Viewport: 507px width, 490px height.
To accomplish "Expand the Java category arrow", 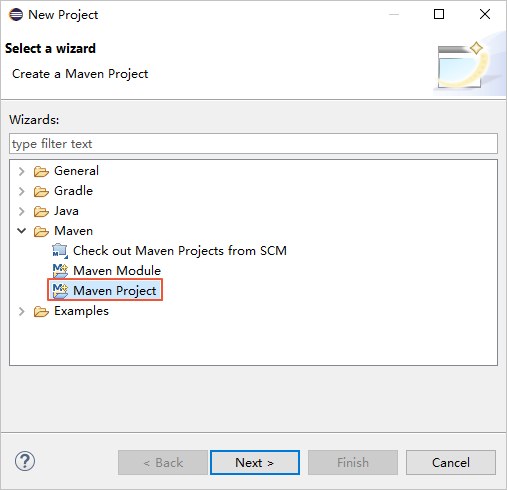I will click(x=22, y=211).
